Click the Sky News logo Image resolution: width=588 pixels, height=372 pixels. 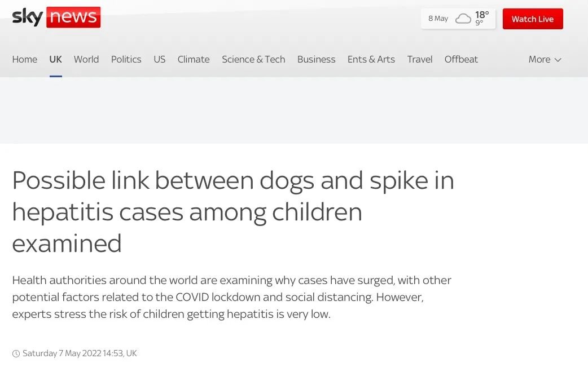(x=56, y=17)
